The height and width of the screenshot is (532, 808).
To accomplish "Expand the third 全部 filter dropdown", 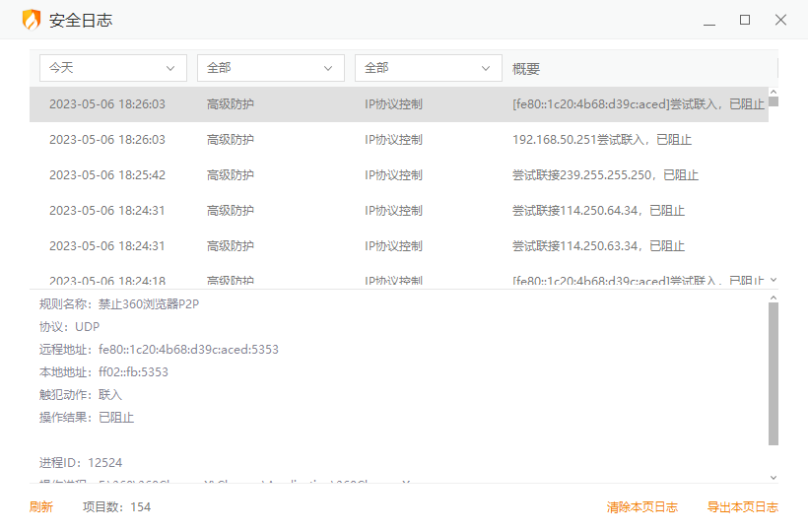I will pos(429,68).
